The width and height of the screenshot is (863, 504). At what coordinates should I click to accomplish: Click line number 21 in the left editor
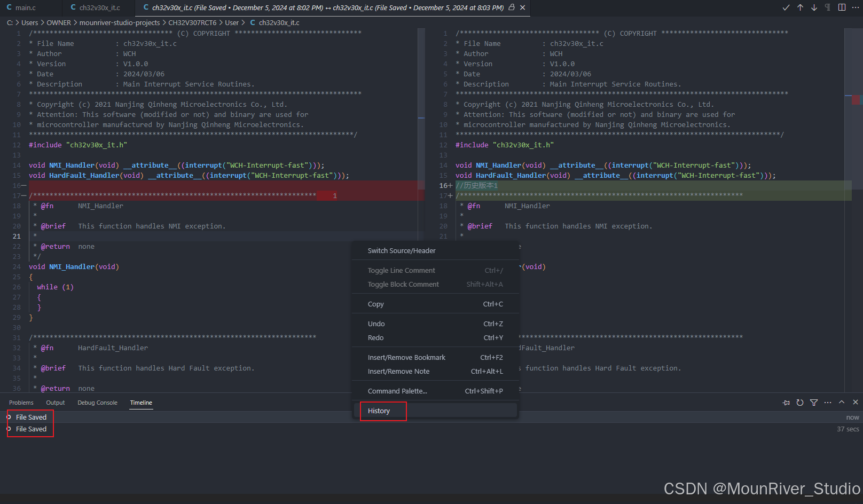point(17,236)
